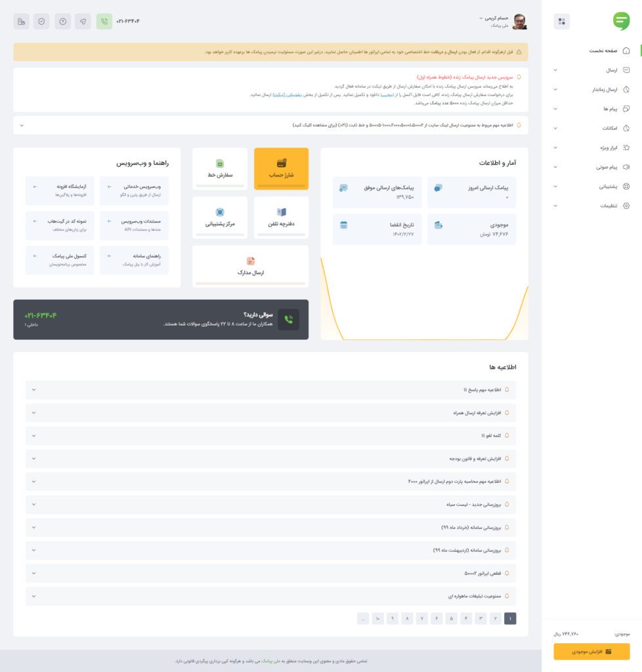This screenshot has width=642, height=672.
Task: Open the راهنمای سامانه guide link
Action: click(134, 260)
